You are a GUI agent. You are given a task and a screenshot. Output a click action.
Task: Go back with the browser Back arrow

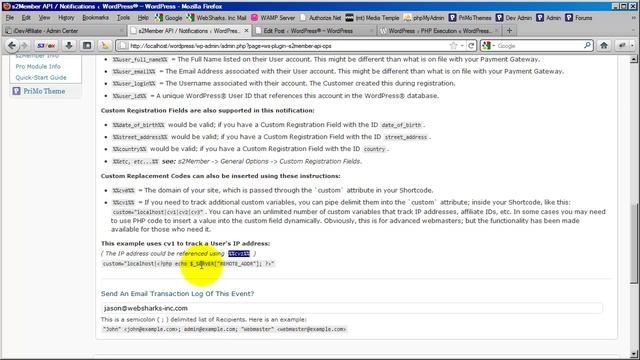pos(11,46)
